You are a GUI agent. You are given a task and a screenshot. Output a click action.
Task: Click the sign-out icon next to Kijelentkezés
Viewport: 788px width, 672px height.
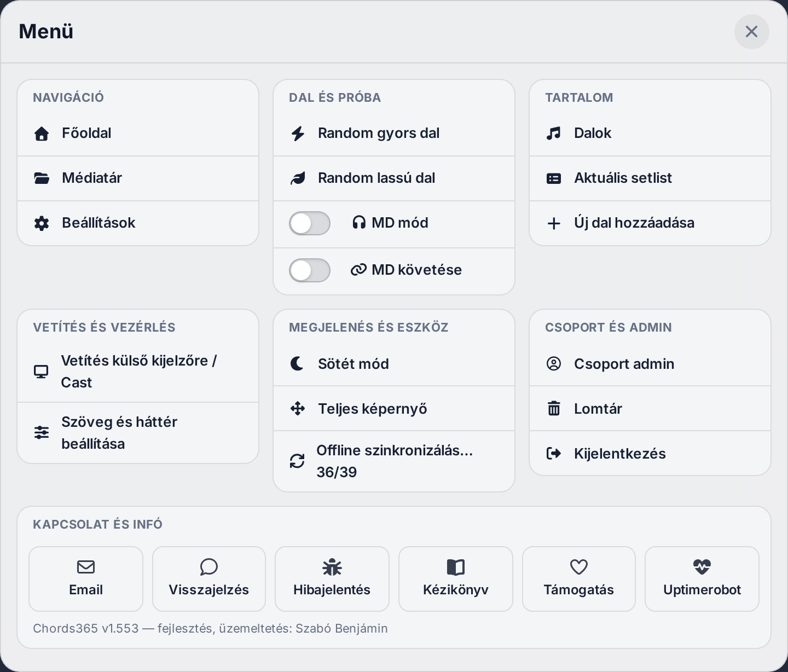[x=554, y=453]
